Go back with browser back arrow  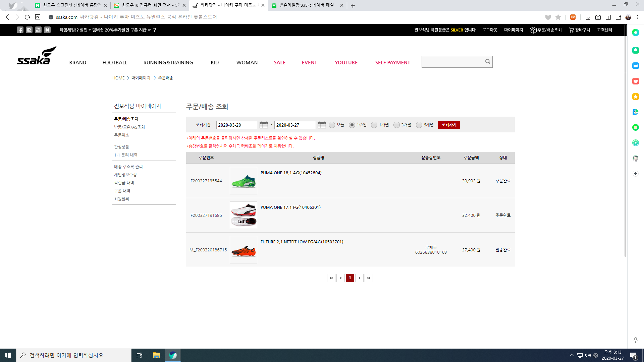[x=7, y=17]
